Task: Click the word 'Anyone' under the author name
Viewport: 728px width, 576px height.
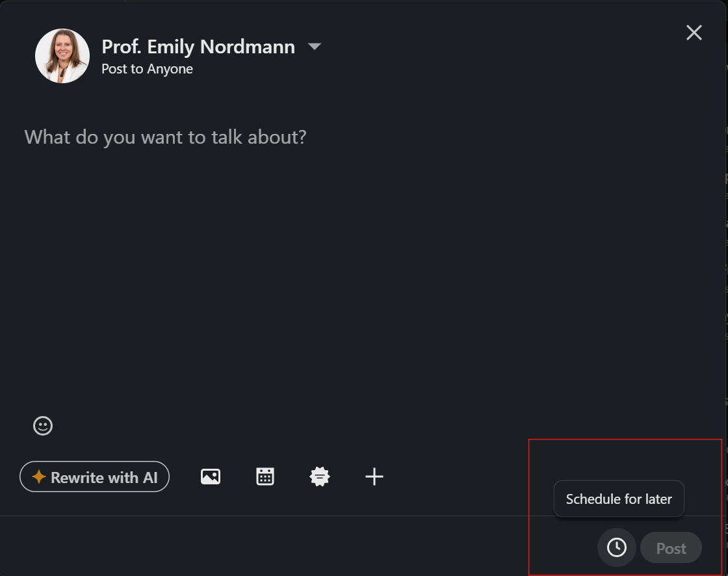Action: (170, 69)
